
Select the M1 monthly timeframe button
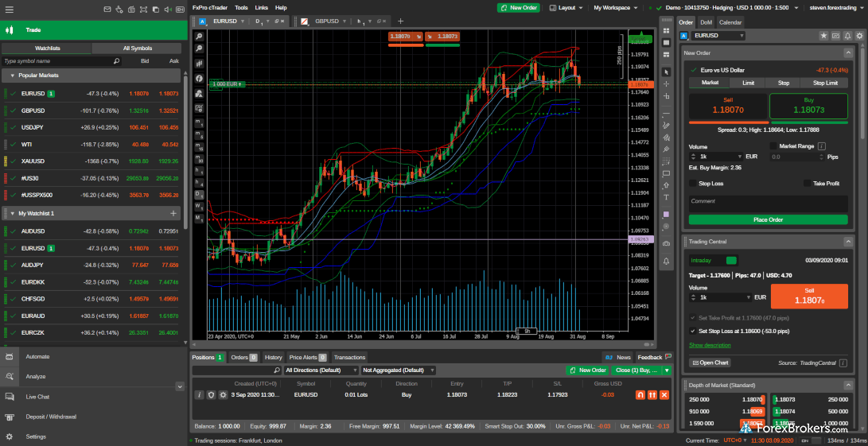point(199,218)
